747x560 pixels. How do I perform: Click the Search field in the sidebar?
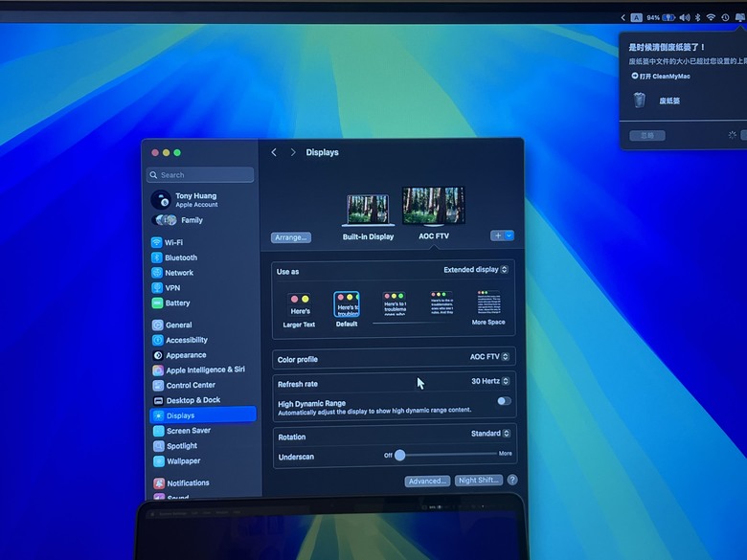(200, 175)
